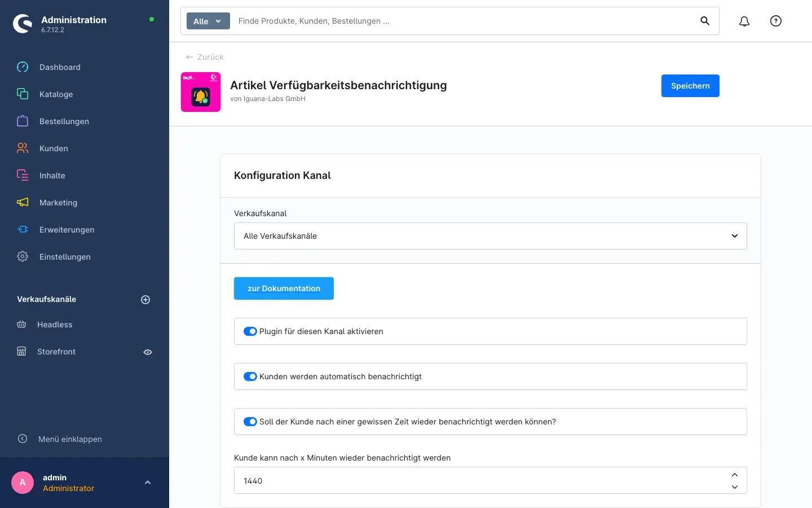
Task: Add a new sales channel with plus icon
Action: click(x=145, y=300)
